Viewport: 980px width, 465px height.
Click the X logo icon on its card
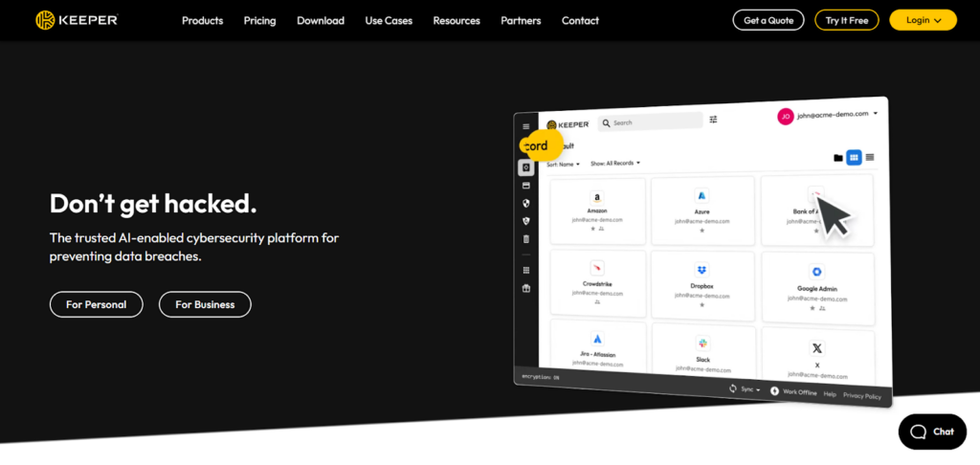(x=817, y=348)
